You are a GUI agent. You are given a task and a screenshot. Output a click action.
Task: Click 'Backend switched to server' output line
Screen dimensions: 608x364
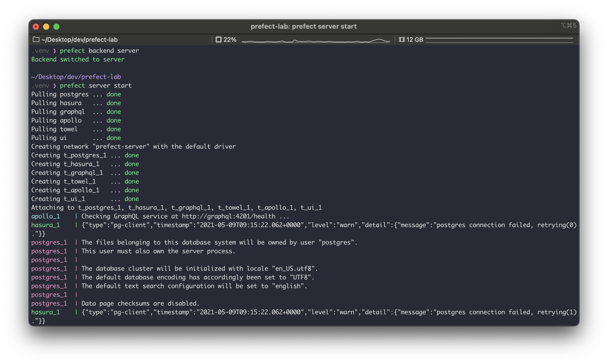point(78,59)
